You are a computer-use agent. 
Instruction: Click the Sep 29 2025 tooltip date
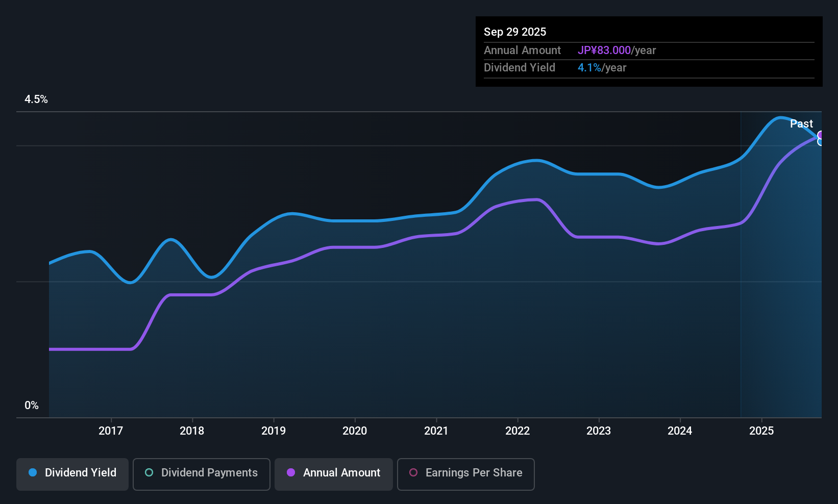(515, 32)
